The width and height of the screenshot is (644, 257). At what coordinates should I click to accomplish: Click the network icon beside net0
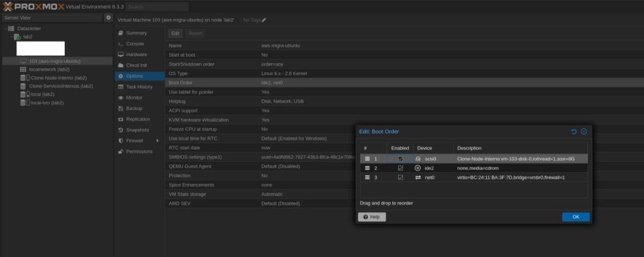(418, 178)
